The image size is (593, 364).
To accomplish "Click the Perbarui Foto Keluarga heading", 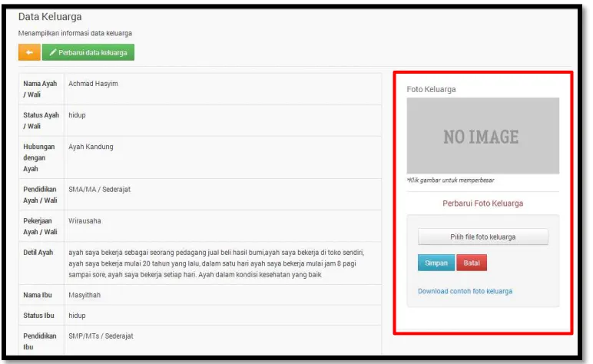I will point(482,204).
